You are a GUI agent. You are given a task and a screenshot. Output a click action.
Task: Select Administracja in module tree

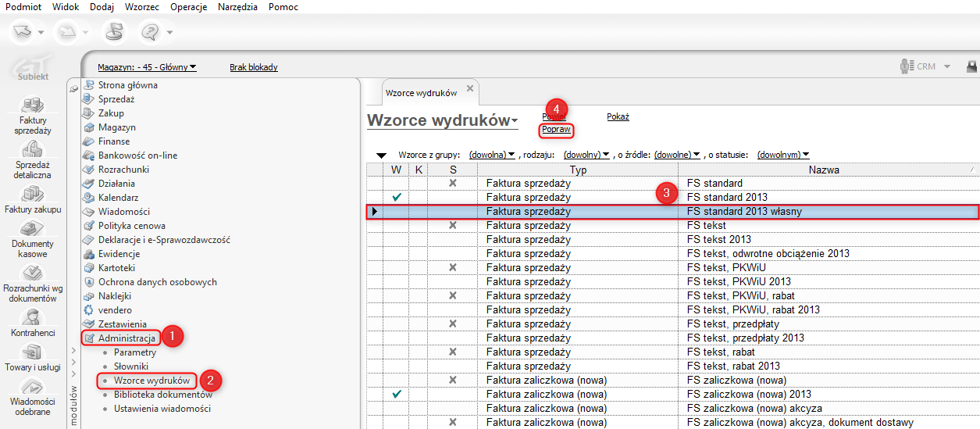127,338
